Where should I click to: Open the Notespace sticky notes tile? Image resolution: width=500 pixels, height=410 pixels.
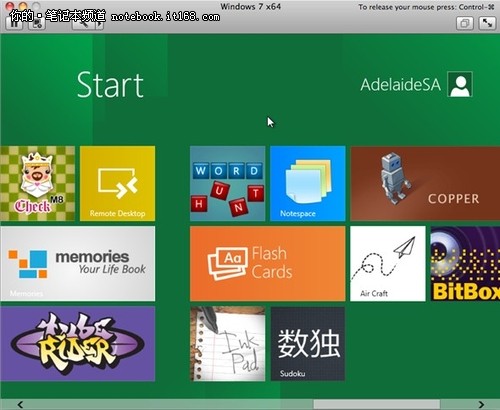pos(308,183)
